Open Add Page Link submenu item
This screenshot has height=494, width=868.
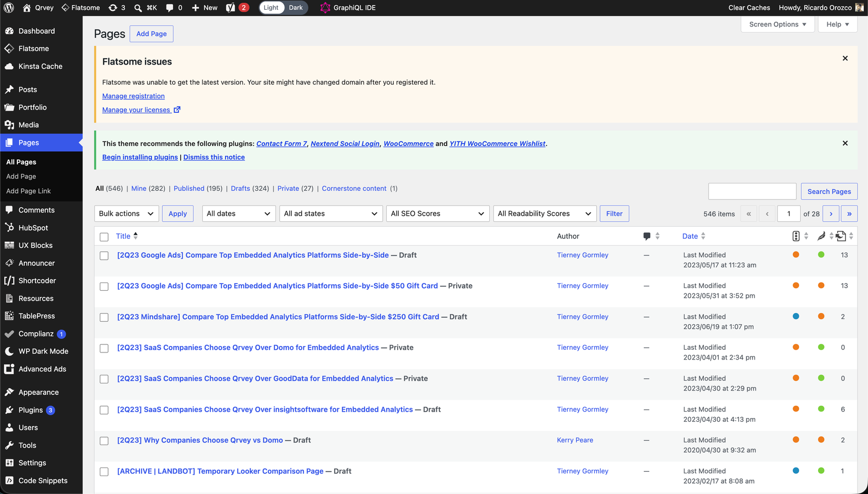point(28,191)
